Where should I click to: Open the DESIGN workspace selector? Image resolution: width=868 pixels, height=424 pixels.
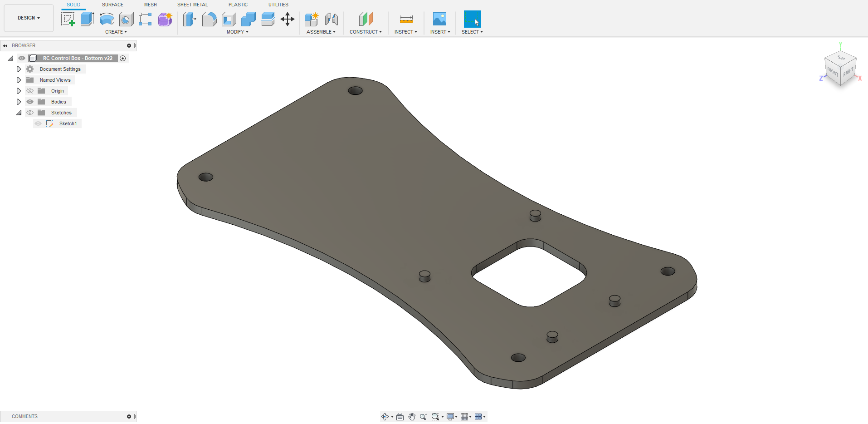point(29,18)
